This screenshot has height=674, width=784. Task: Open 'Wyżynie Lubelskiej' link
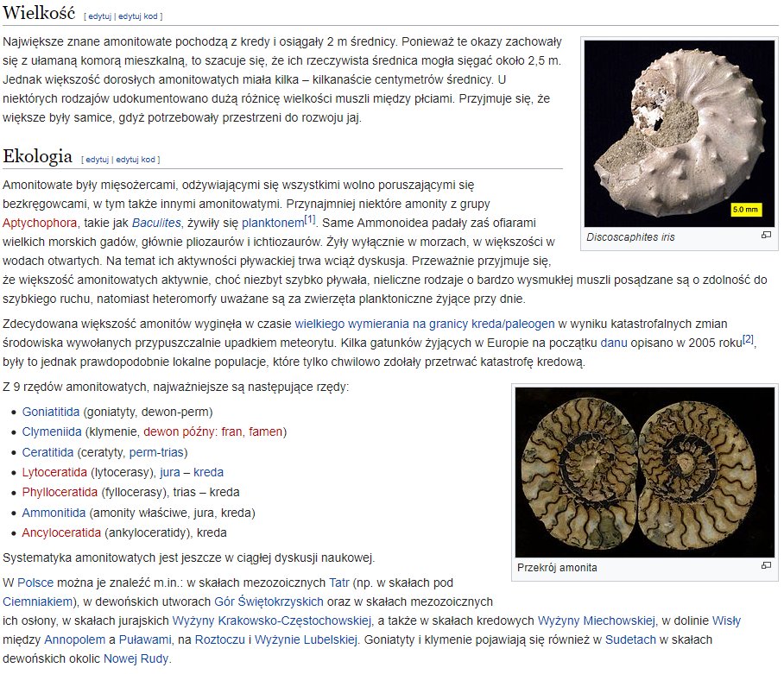(306, 639)
